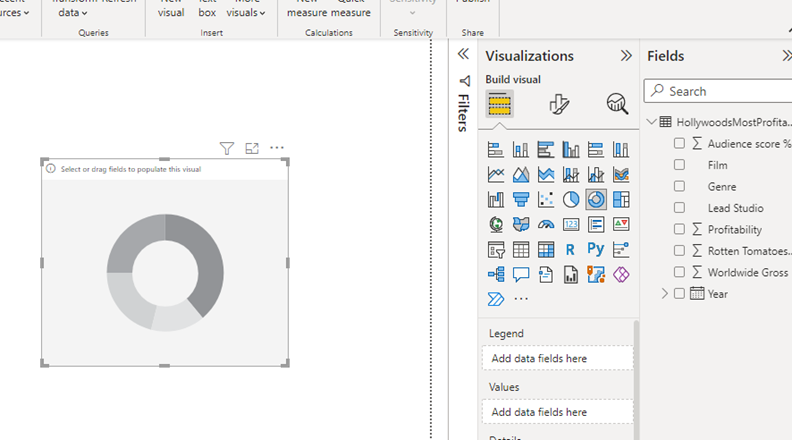Open the Transform data dropdown
The image size is (792, 440).
click(x=72, y=13)
